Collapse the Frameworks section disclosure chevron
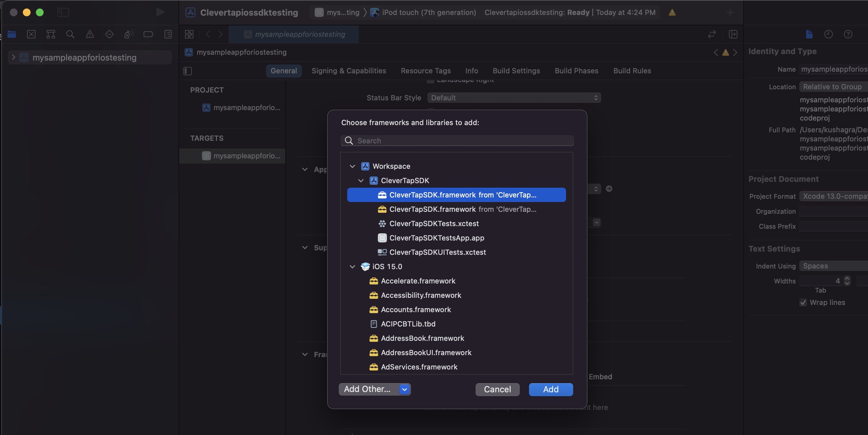The height and width of the screenshot is (435, 868). tap(305, 355)
